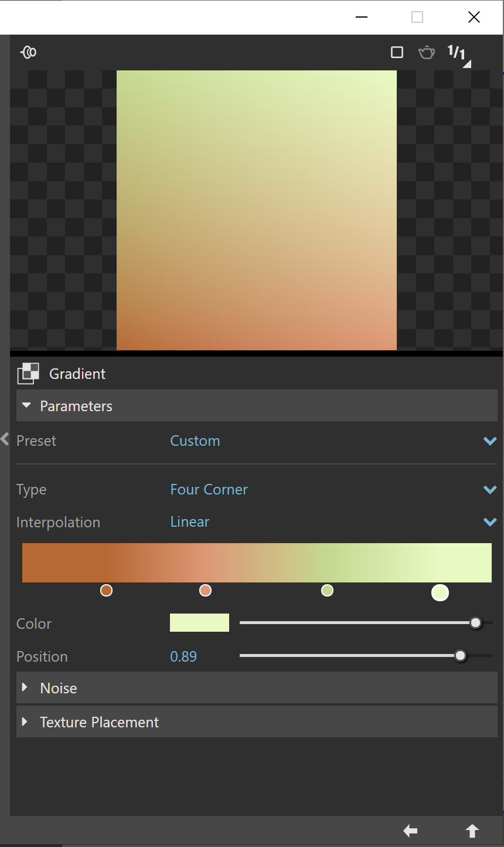Screen dimensions: 504x847
Task: Toggle the square tile preview icon
Action: (397, 52)
